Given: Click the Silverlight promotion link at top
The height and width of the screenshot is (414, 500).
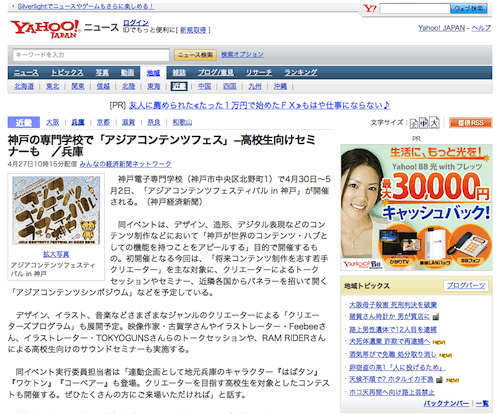Looking at the screenshot, I should click(x=86, y=6).
